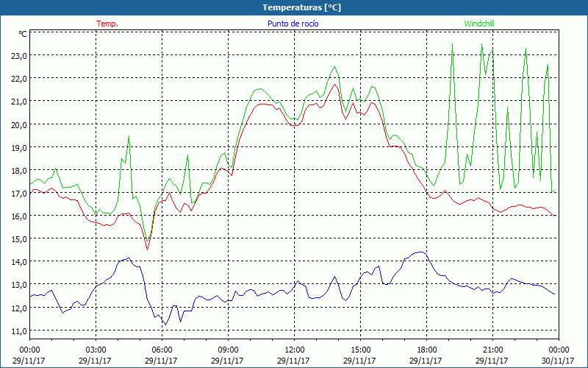588x368 pixels.
Task: Click the '21:00' time label on the x-axis
Action: point(492,350)
